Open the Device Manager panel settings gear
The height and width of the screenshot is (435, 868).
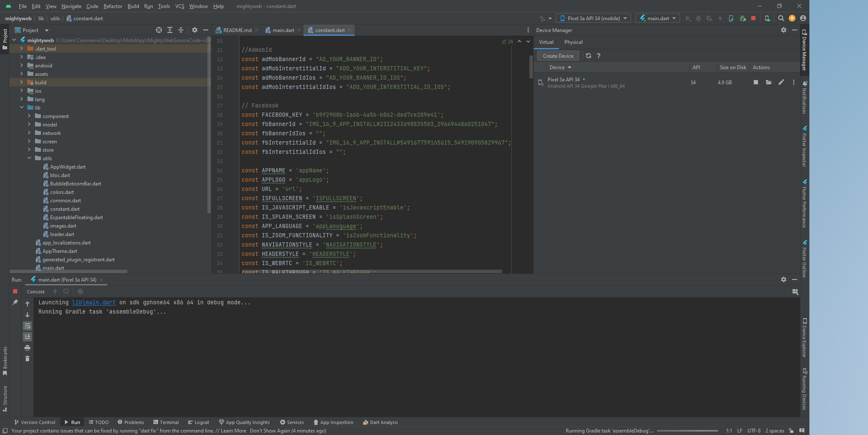coord(784,30)
